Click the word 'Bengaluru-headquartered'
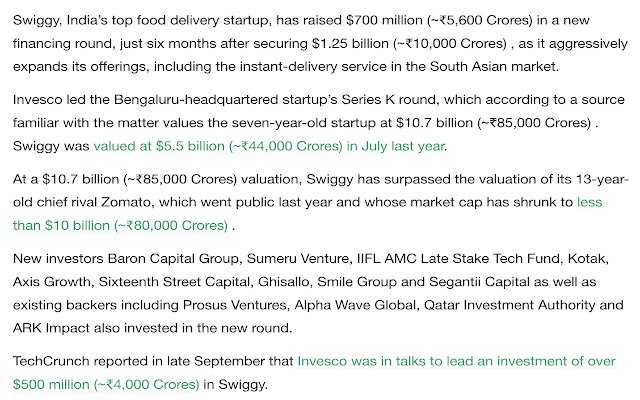Screen dimensions: 640x400 coord(196,100)
